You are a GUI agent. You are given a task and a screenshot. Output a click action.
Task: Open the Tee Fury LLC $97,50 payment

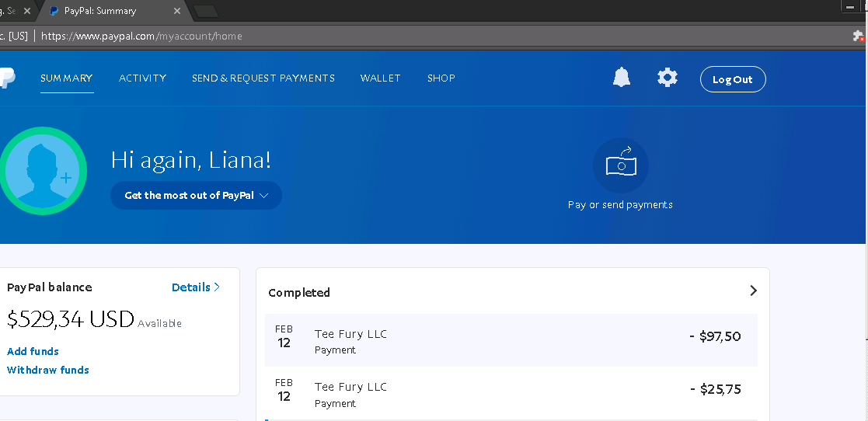click(x=511, y=340)
